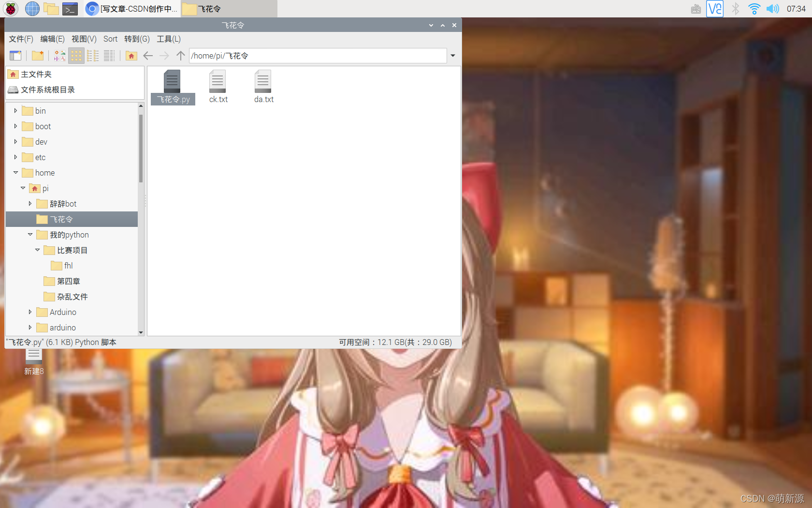Navigate forward with the right arrow

pos(164,56)
